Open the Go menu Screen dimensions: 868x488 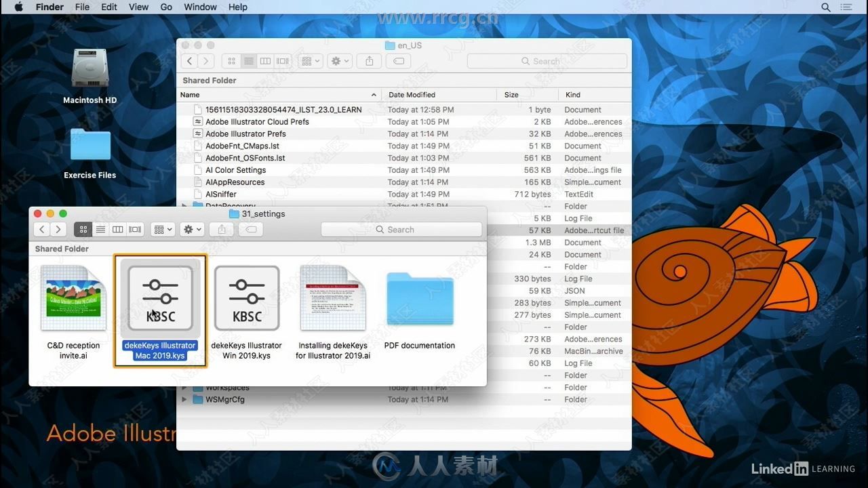coord(166,7)
